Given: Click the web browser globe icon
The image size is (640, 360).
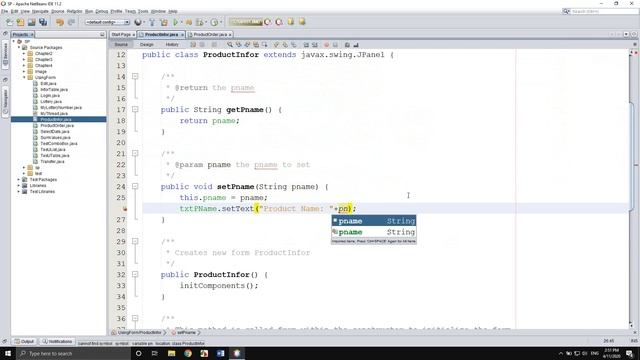Looking at the screenshot, I should (x=138, y=22).
